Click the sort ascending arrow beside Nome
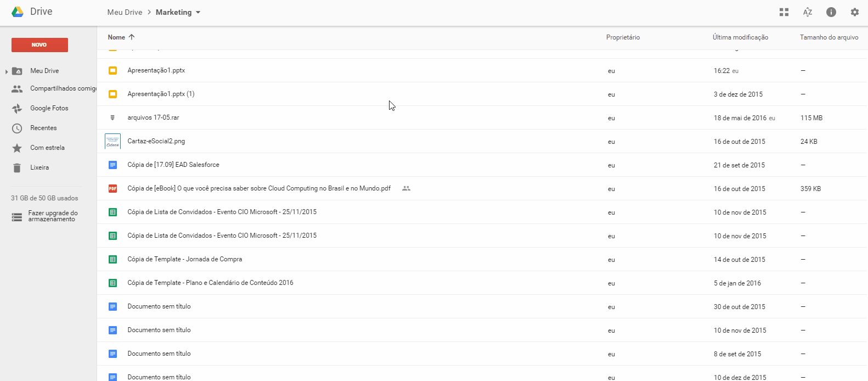This screenshot has height=381, width=868. click(x=132, y=37)
